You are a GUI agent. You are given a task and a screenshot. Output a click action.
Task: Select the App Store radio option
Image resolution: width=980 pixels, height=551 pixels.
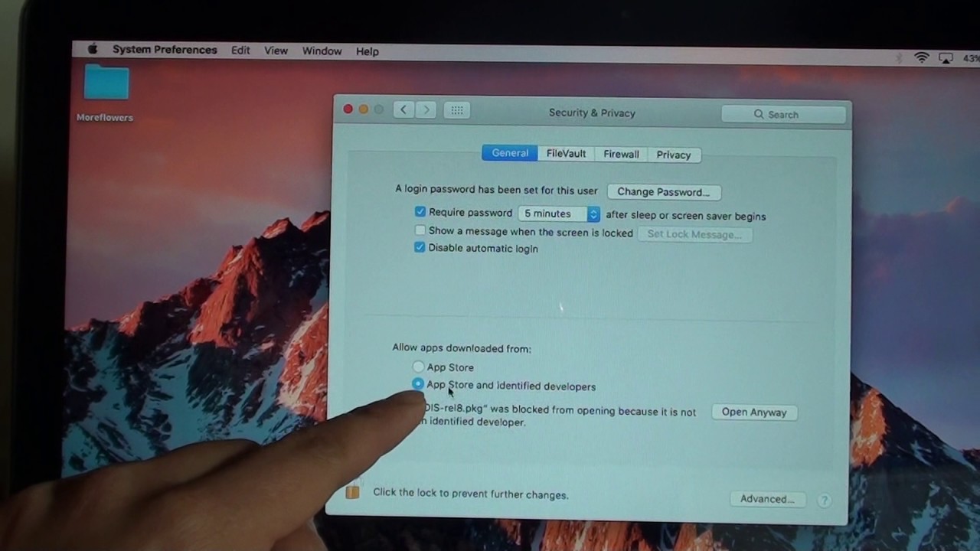(x=418, y=367)
